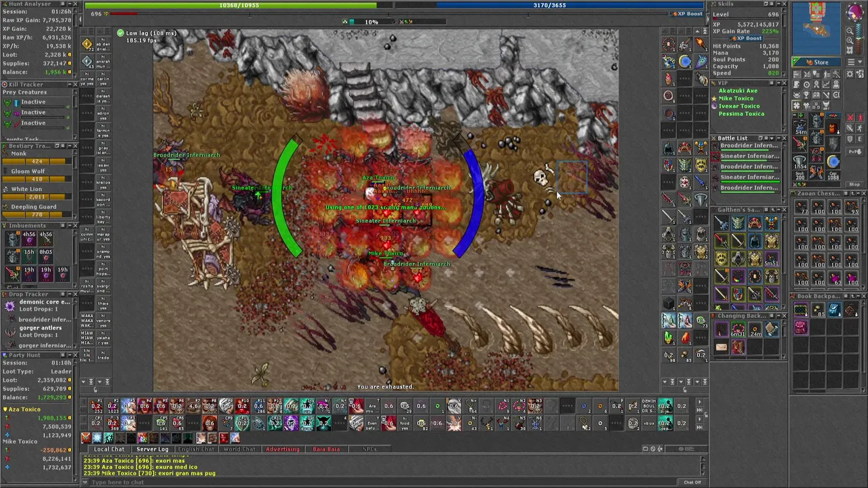The height and width of the screenshot is (488, 868).
Task: Click the magic wand control icon
Action: [x=836, y=74]
